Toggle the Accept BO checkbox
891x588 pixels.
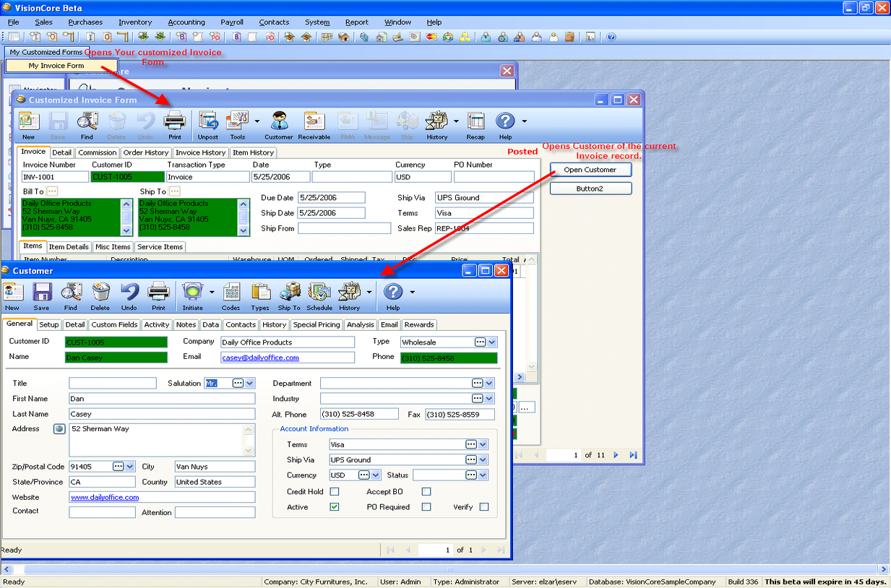[x=426, y=492]
